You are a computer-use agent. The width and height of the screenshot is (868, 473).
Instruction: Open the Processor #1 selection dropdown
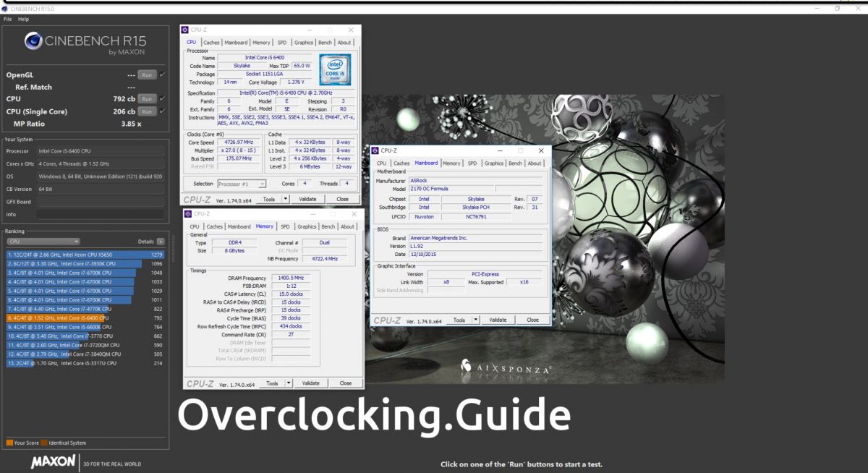point(242,184)
